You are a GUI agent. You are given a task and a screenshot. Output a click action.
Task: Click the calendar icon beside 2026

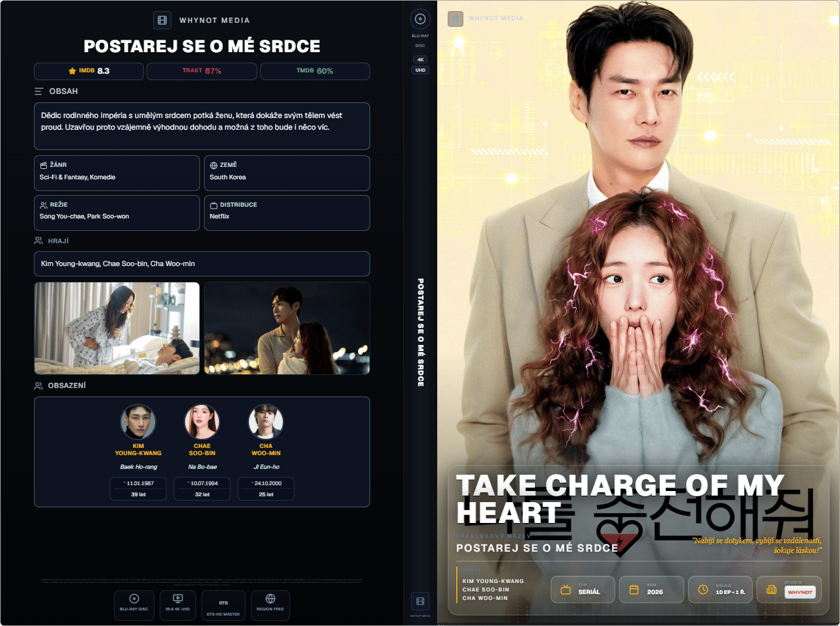coord(634,589)
